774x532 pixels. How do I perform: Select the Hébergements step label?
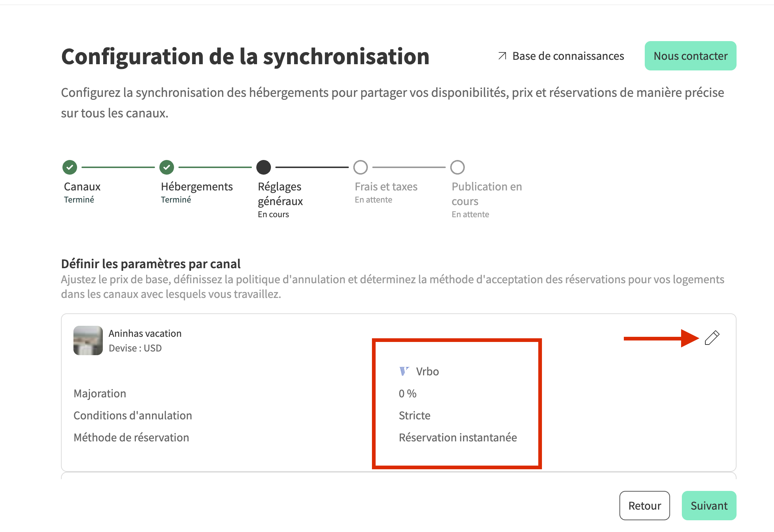pyautogui.click(x=197, y=187)
